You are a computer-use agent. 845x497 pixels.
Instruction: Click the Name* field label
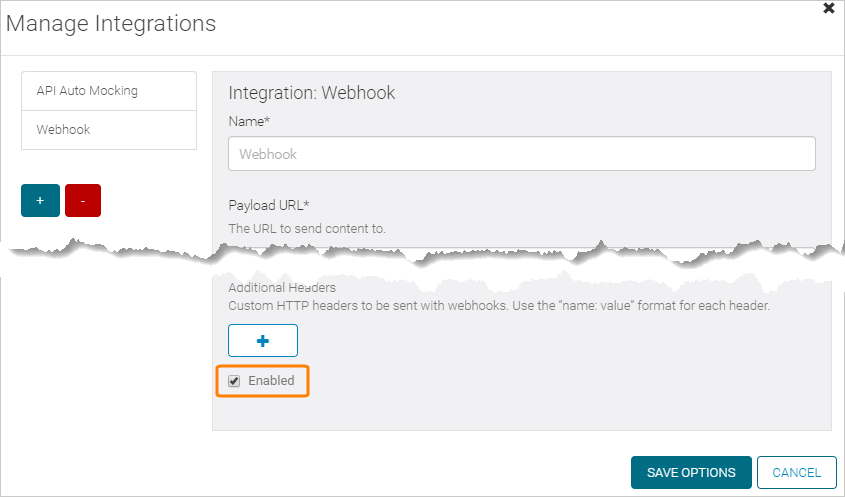(250, 121)
